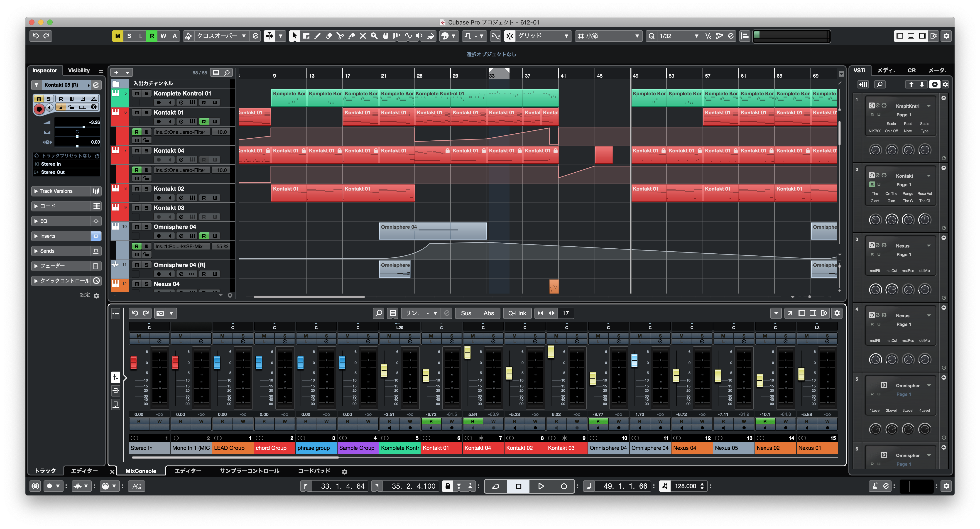Click the AQ button in transport bar
The height and width of the screenshot is (529, 980).
(x=137, y=486)
